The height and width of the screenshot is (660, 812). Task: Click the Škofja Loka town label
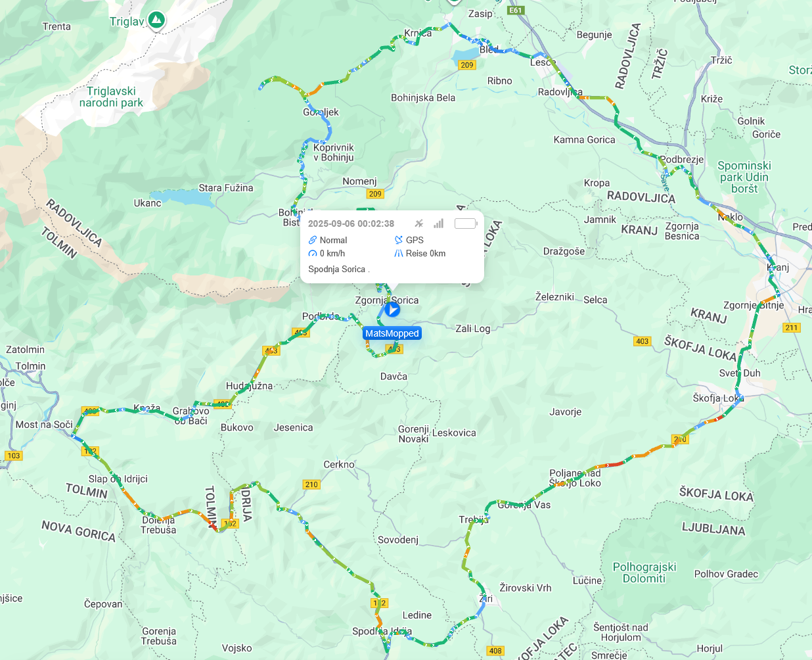(718, 398)
